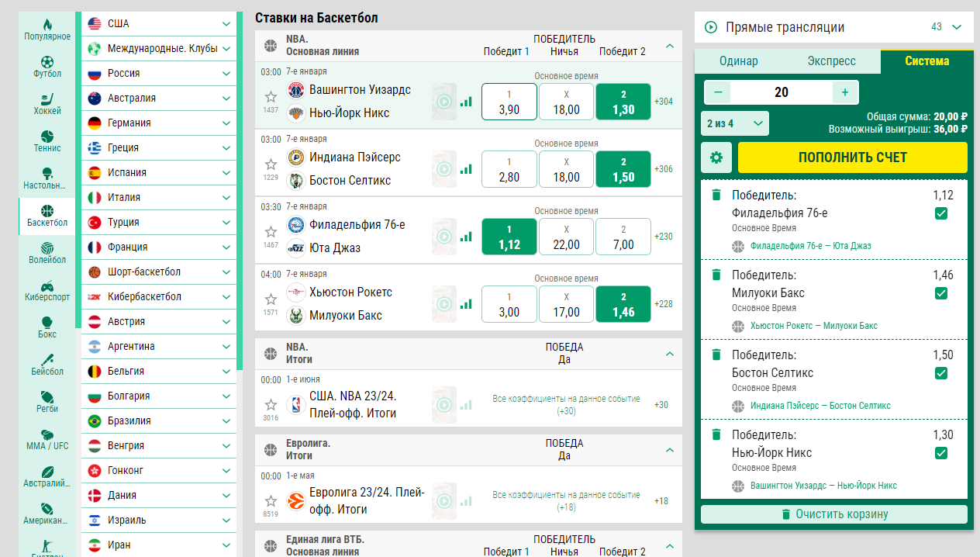Favorite the Вашингтон Уизардс match with star
Viewport: 980px width, 557px height.
(271, 97)
